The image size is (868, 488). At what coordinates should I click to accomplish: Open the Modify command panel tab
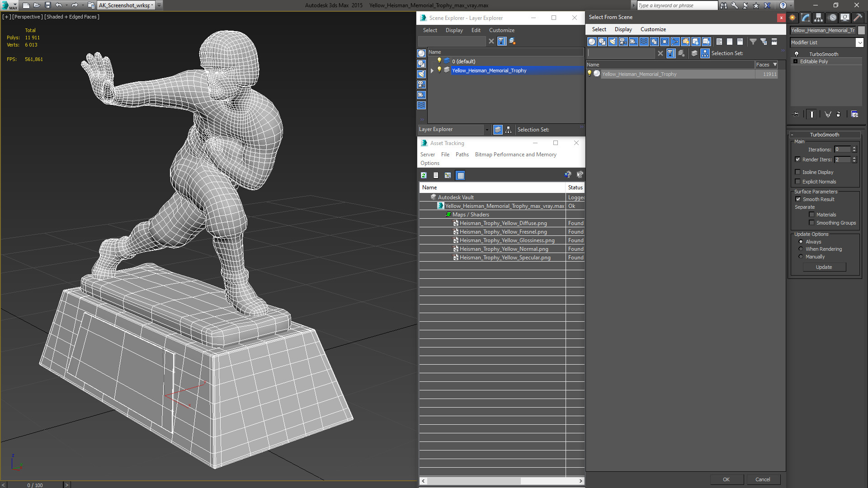[x=806, y=18]
